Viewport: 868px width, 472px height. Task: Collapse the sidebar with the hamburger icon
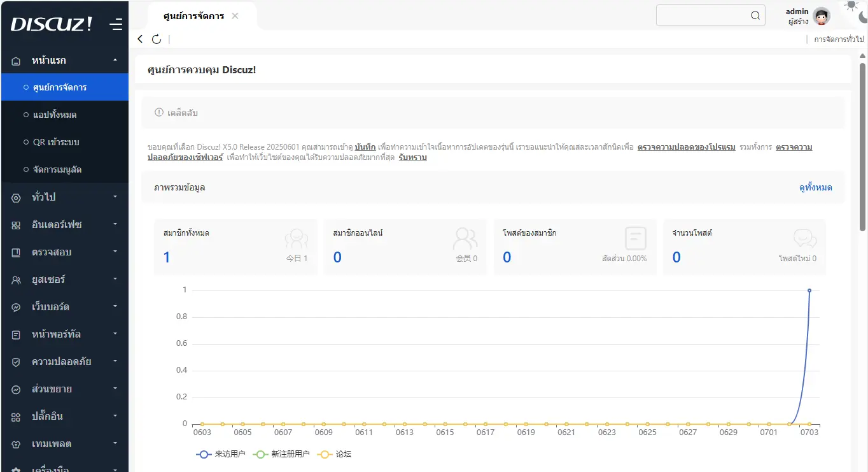point(116,25)
